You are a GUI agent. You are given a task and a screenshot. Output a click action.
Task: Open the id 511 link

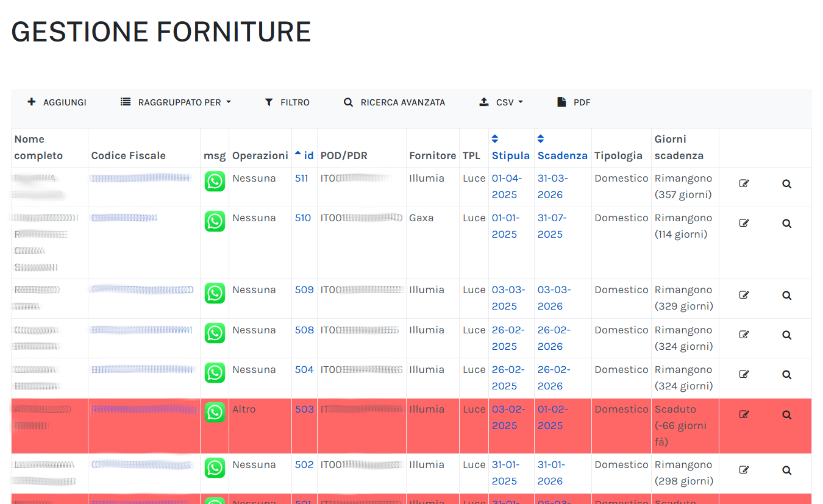coord(302,179)
